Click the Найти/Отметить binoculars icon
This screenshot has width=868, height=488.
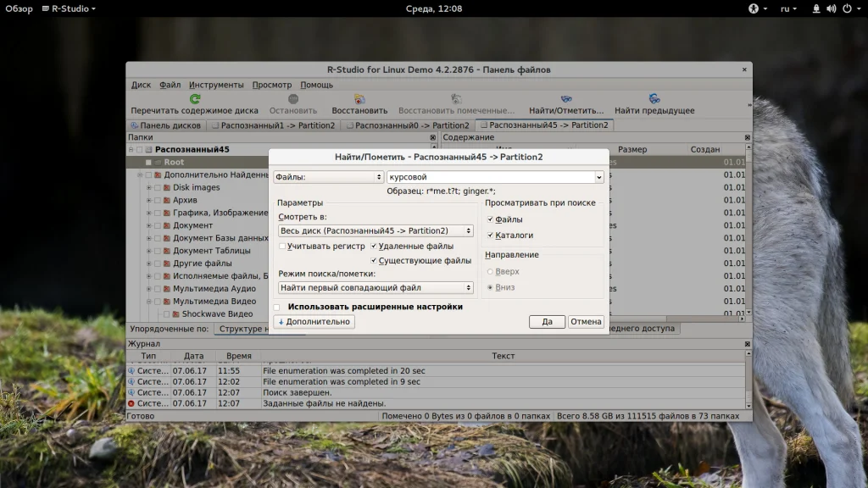coord(566,99)
